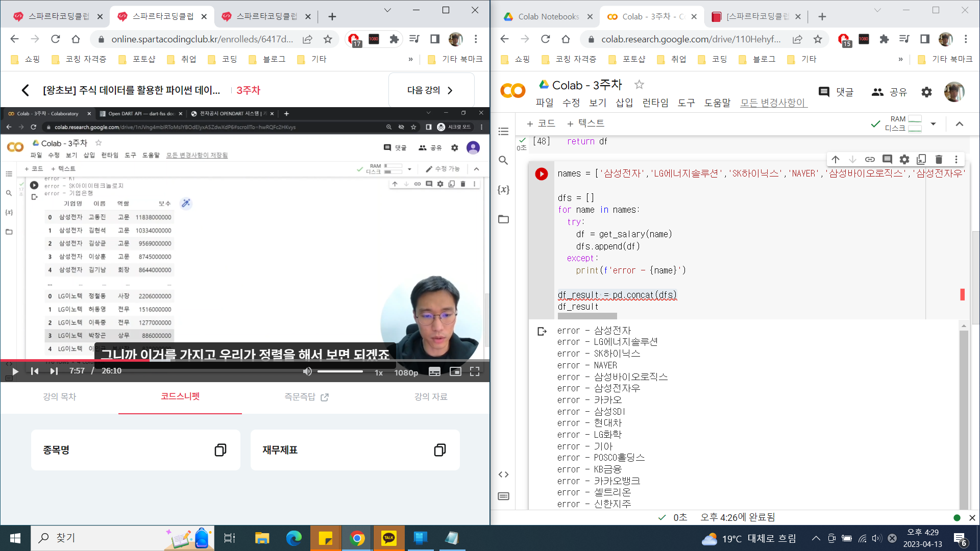
Task: Open search panel in right Colab sidebar
Action: 503,160
